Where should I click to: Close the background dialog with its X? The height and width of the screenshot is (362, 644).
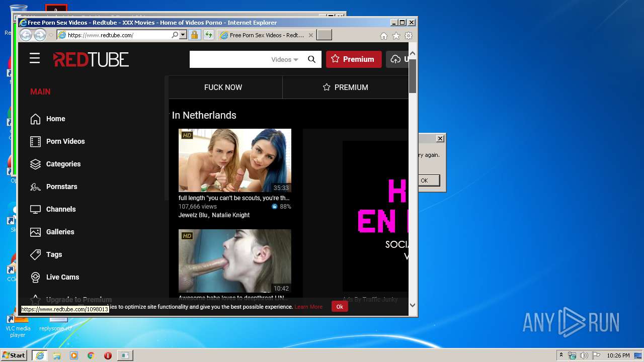pos(440,138)
